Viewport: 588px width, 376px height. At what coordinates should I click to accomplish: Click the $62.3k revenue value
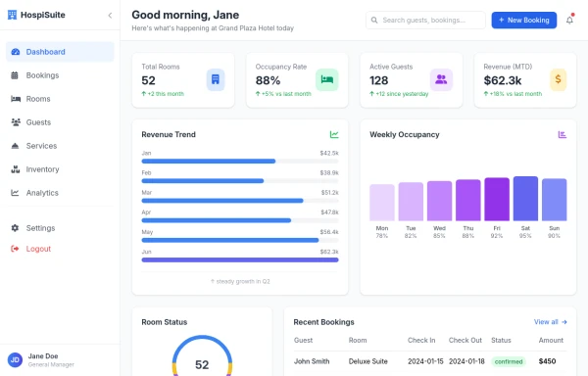click(x=503, y=80)
